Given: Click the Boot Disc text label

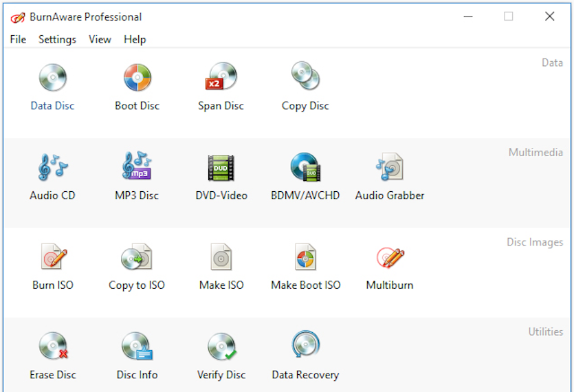Looking at the screenshot, I should point(137,106).
